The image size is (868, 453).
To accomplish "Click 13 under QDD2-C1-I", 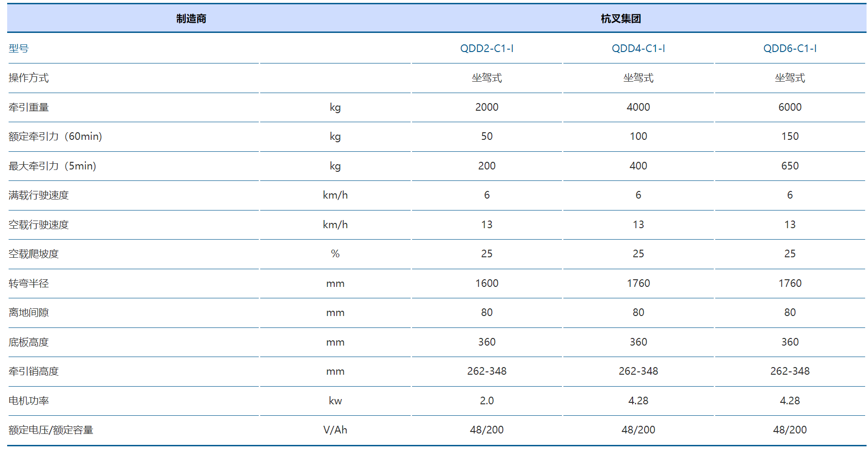I will coord(487,225).
